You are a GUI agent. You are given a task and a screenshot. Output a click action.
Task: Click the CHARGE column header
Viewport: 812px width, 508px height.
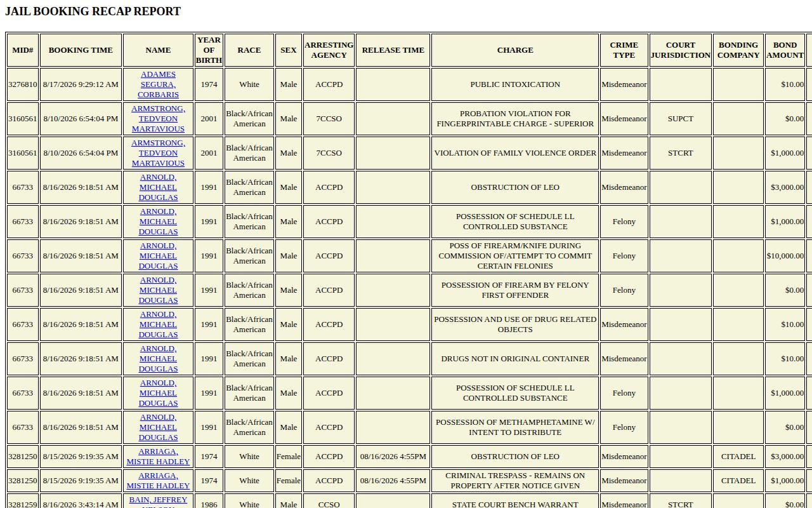click(515, 50)
